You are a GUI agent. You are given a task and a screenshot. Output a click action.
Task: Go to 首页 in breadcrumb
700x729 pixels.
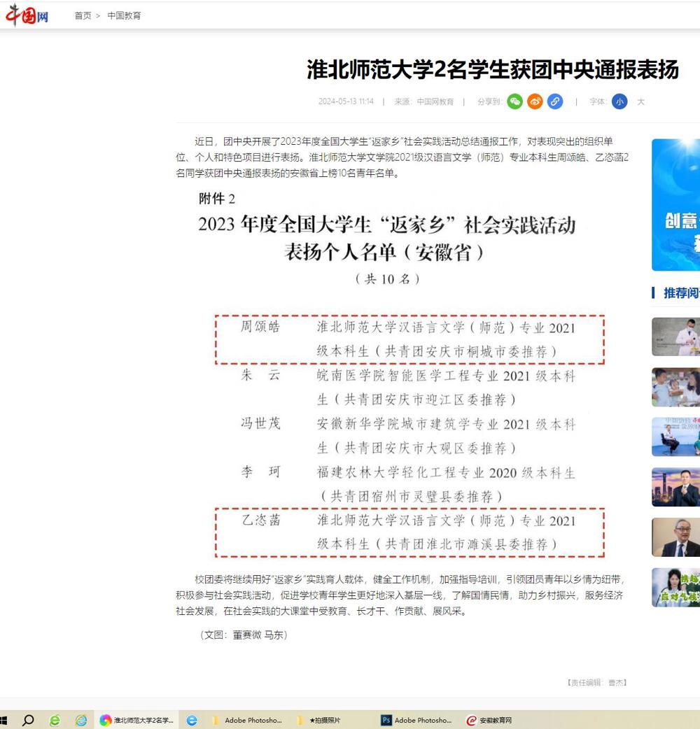point(83,15)
